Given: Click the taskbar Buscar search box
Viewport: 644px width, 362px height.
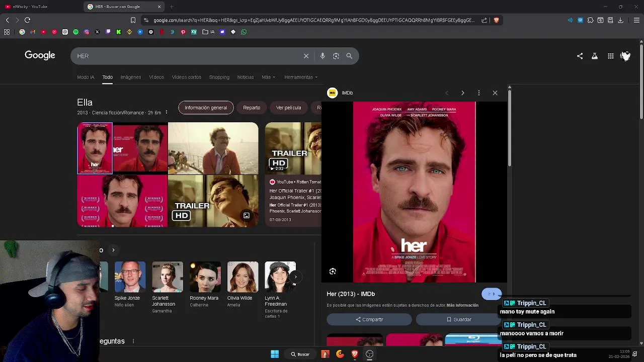Looking at the screenshot, I should [300, 354].
